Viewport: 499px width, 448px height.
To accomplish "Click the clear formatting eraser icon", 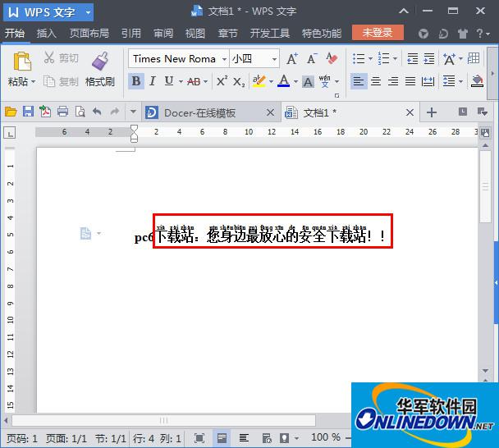I will click(x=332, y=58).
